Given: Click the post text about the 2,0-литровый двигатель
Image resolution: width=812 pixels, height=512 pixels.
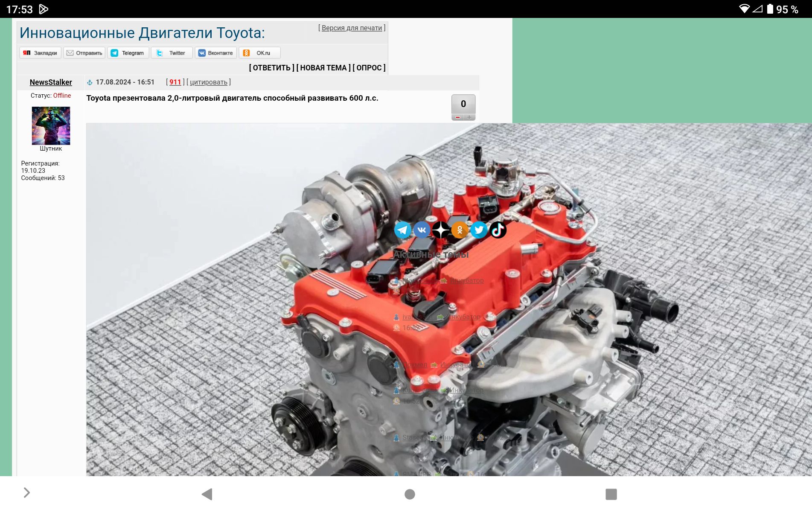Looking at the screenshot, I should click(232, 98).
